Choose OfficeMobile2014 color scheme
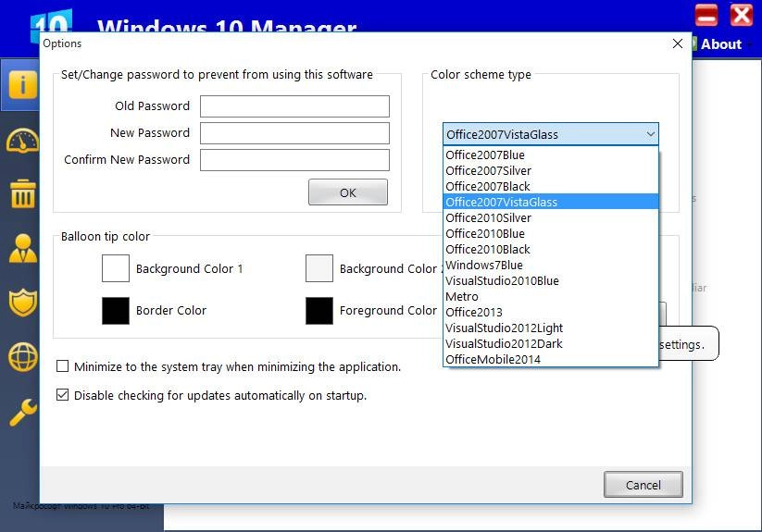 [x=551, y=359]
